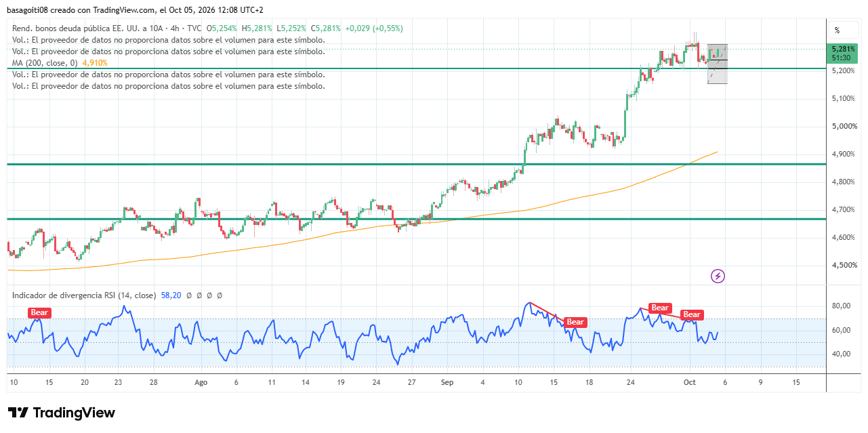
Task: Click the RSI value 58,20
Action: point(171,295)
